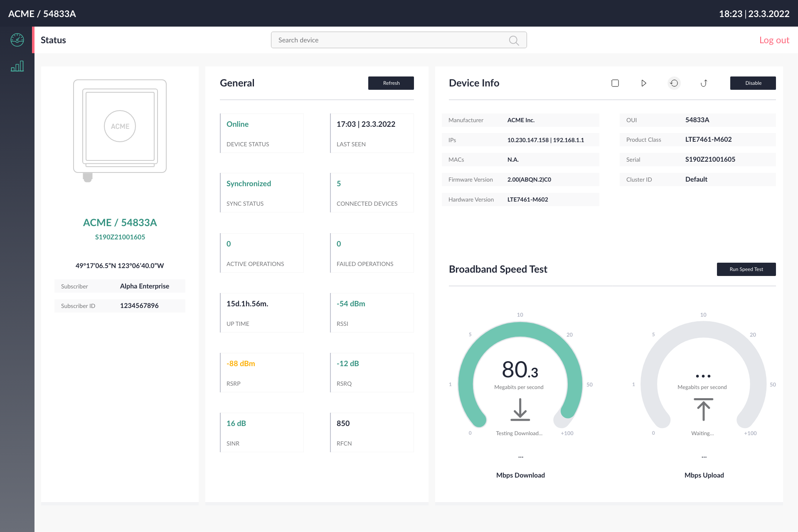The height and width of the screenshot is (532, 798).
Task: Toggle the Online device status indicator
Action: click(x=238, y=124)
